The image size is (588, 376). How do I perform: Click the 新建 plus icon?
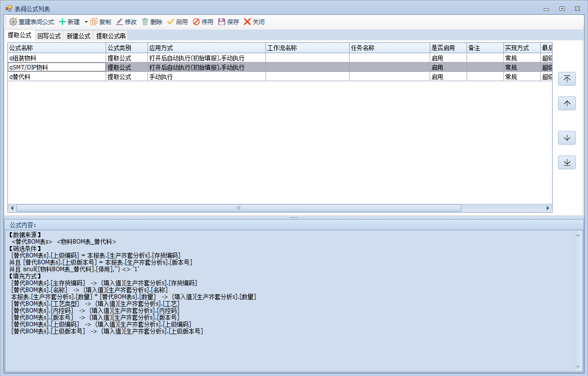pyautogui.click(x=62, y=22)
